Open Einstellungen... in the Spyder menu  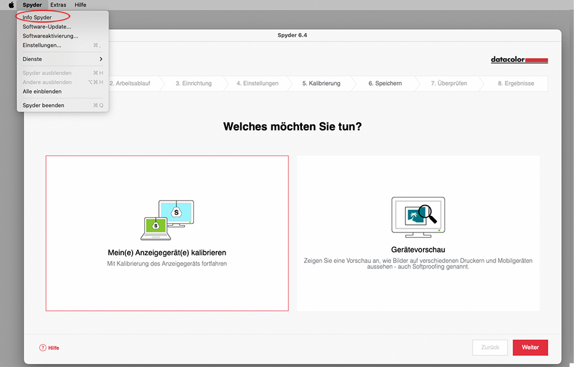point(42,45)
